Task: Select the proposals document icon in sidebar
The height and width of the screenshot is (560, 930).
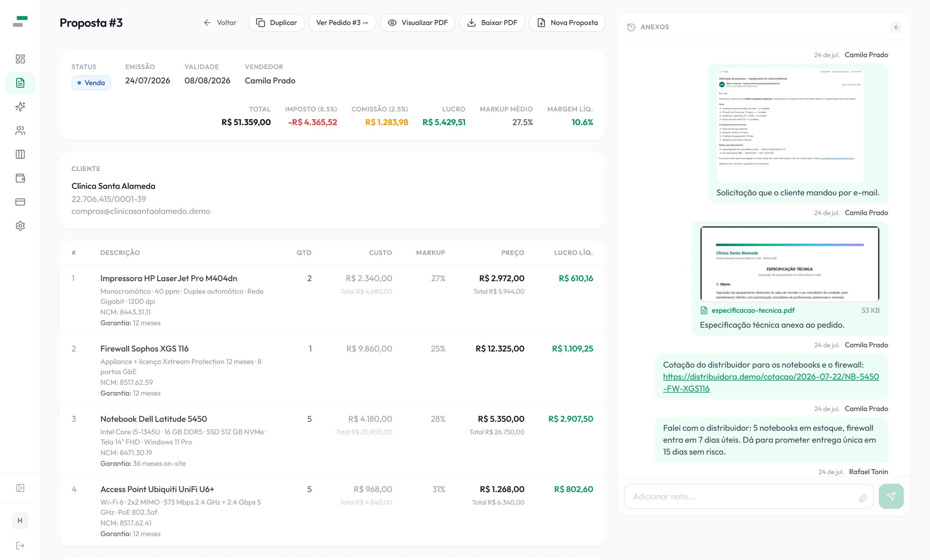Action: point(20,83)
